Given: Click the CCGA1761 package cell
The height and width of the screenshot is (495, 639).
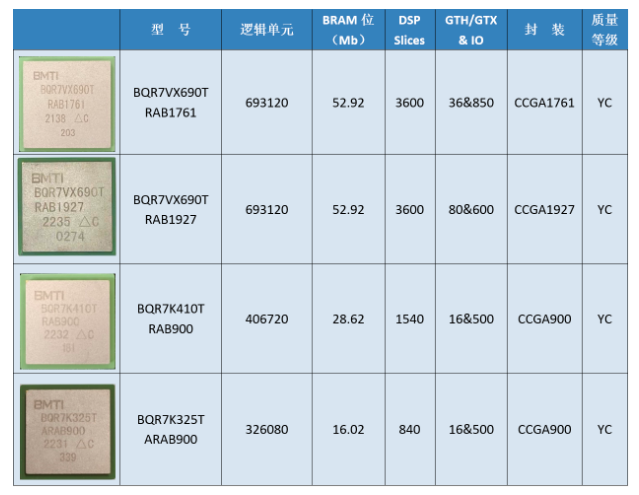Looking at the screenshot, I should tap(545, 102).
